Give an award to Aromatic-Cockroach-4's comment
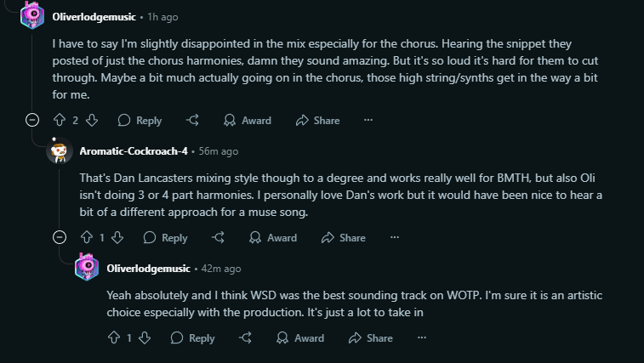Screen dimensions: 644x363 click(x=273, y=238)
